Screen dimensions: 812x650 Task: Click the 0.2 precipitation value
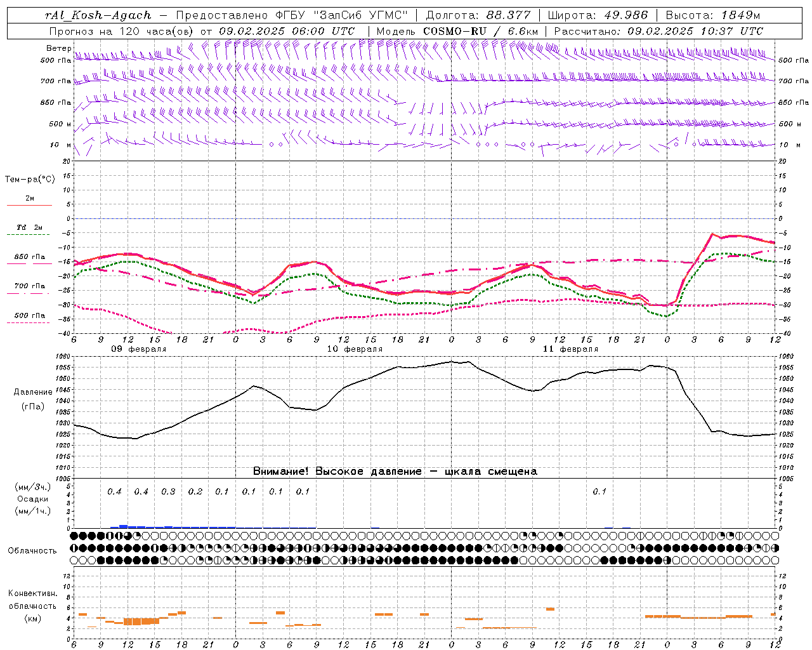(195, 492)
